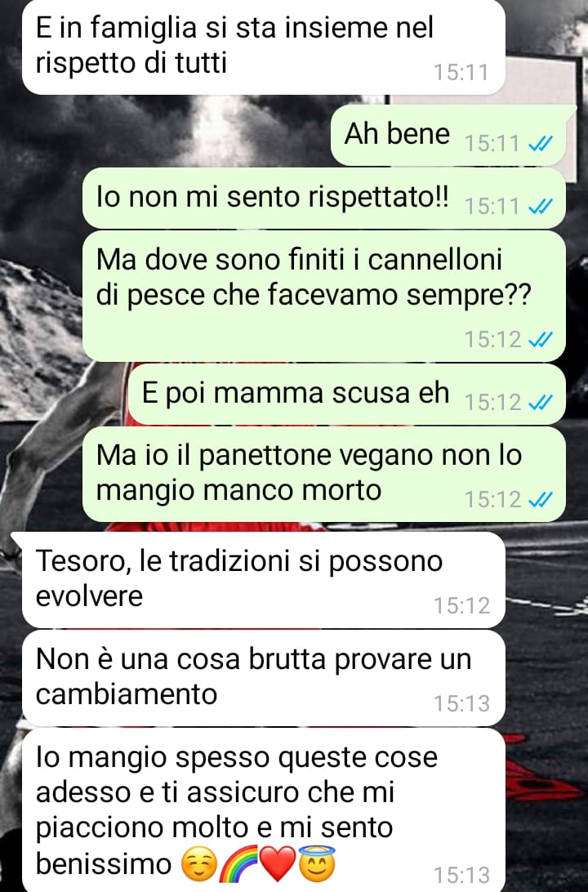The width and height of the screenshot is (588, 892).
Task: Click the blue ticks on the cannelloni message
Action: (x=541, y=340)
